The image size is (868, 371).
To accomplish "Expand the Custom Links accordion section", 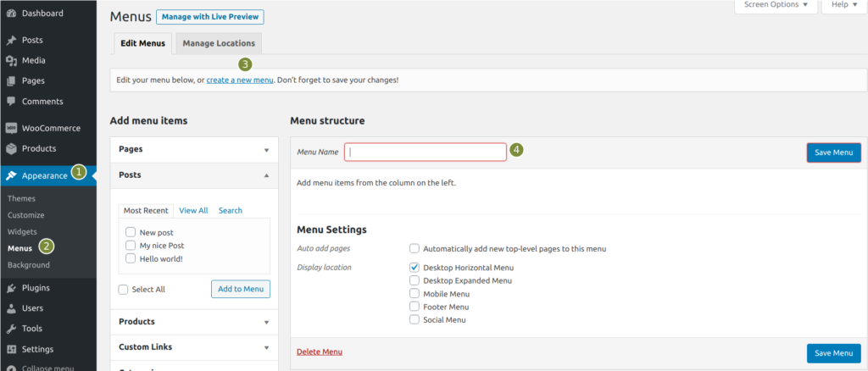I will [194, 347].
